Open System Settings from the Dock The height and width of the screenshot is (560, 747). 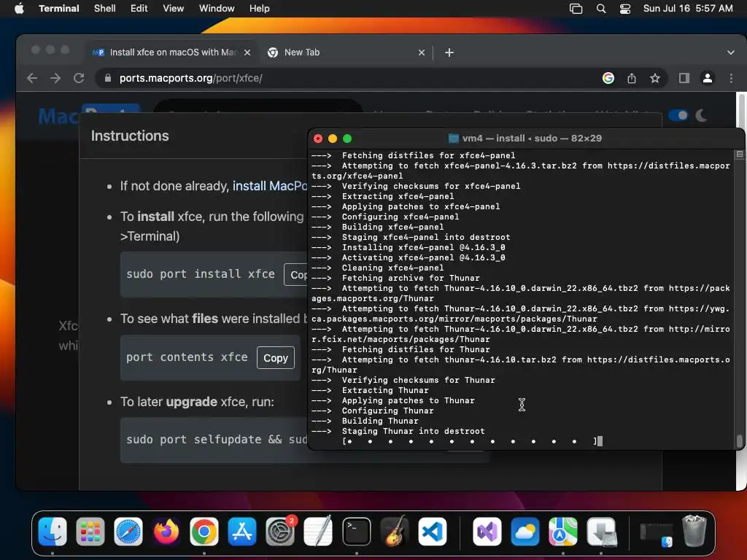[280, 532]
